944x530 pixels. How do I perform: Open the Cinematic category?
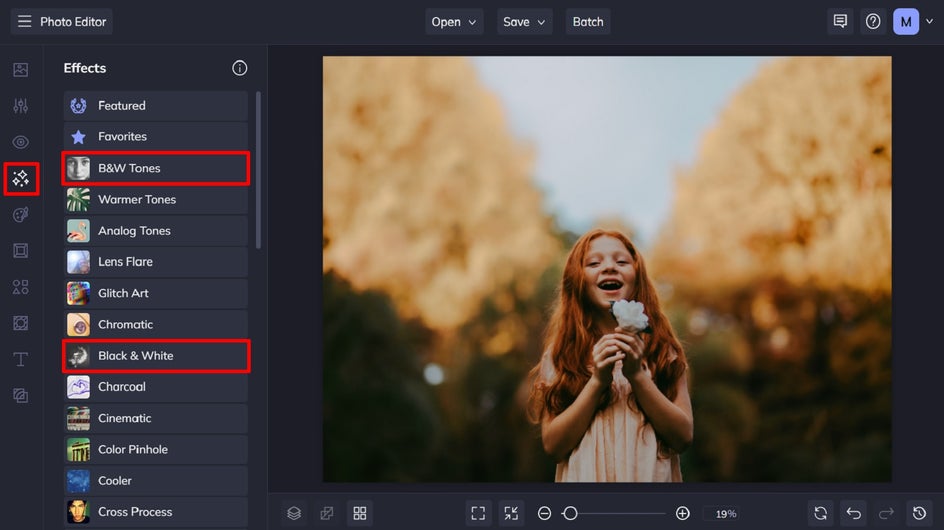[x=155, y=418]
